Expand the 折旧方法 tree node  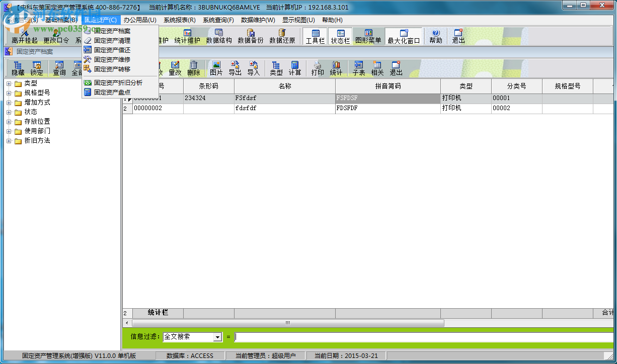click(9, 141)
